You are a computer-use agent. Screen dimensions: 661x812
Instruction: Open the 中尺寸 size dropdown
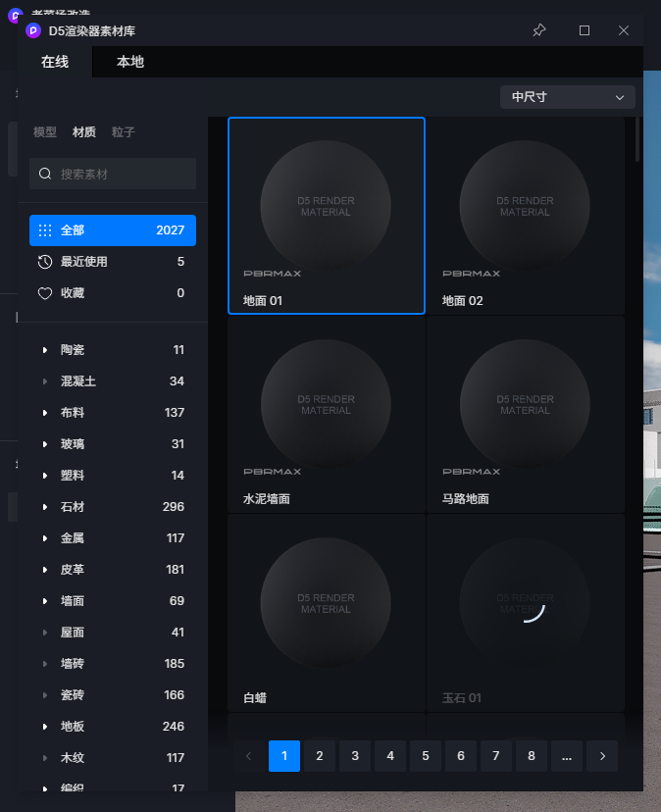(x=568, y=97)
